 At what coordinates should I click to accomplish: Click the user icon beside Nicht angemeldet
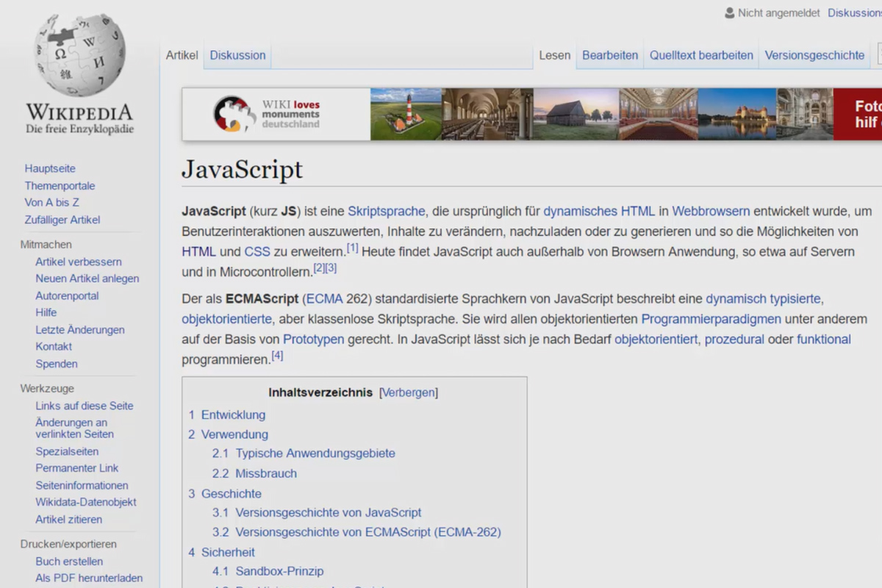point(729,13)
